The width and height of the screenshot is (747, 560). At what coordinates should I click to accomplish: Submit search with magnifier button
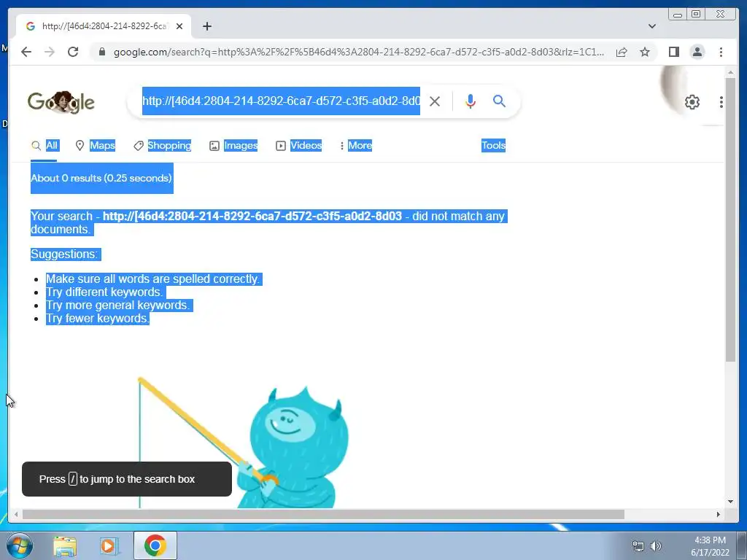point(499,101)
